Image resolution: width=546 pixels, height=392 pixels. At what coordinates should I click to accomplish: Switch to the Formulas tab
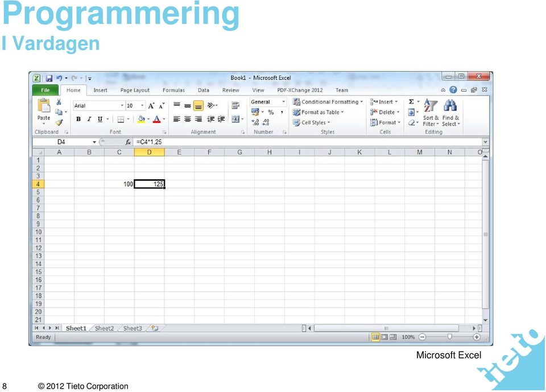coord(173,90)
